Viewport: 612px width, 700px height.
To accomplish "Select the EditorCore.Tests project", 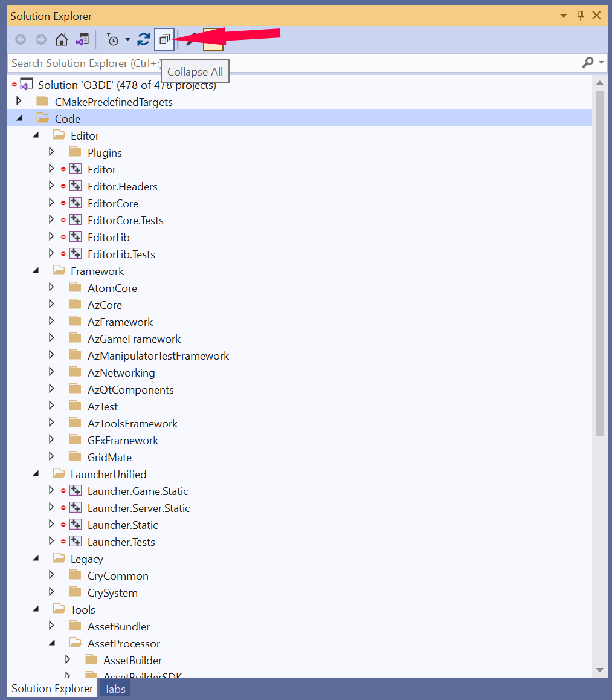I will (125, 220).
